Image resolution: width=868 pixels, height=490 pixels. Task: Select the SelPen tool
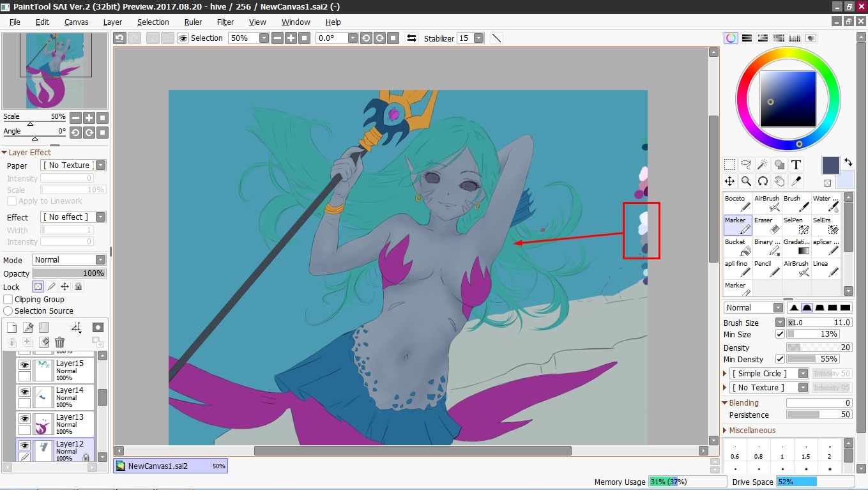pyautogui.click(x=796, y=225)
